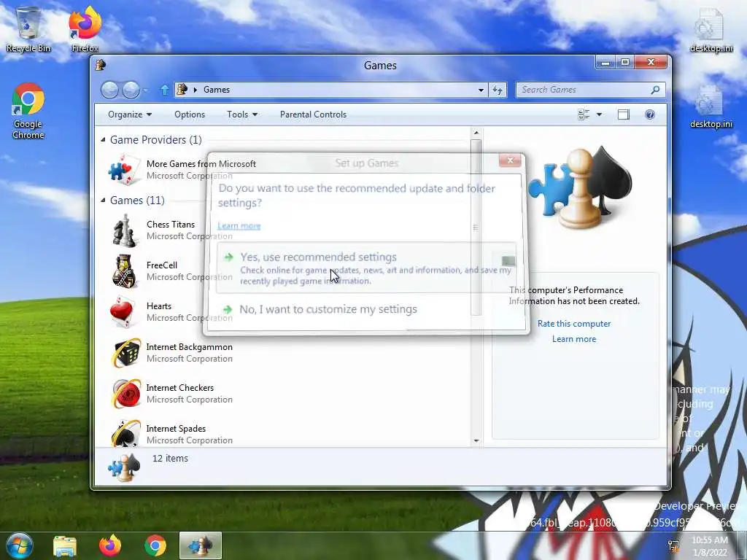Image resolution: width=747 pixels, height=560 pixels.
Task: Click the taskbar clock showing 10:55 AM
Action: 709,545
